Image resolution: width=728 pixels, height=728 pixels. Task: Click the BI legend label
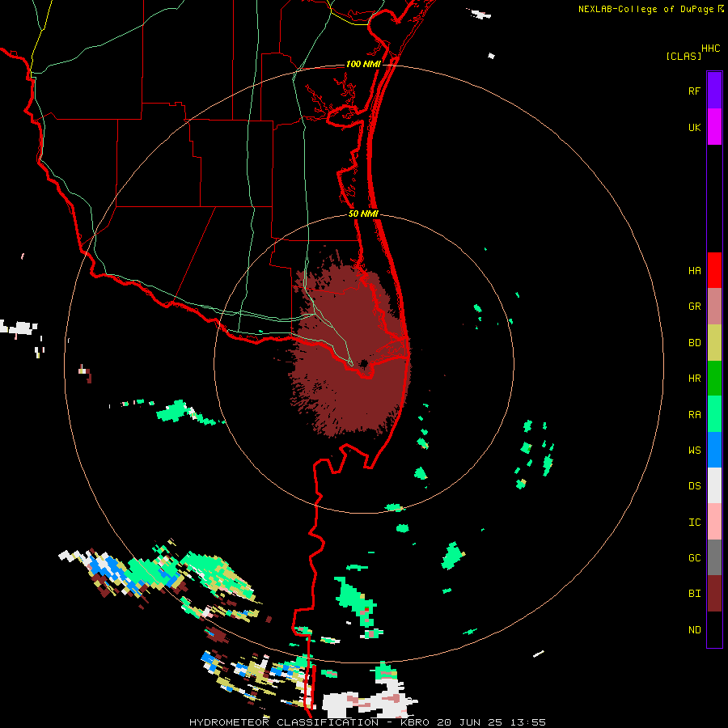(694, 594)
